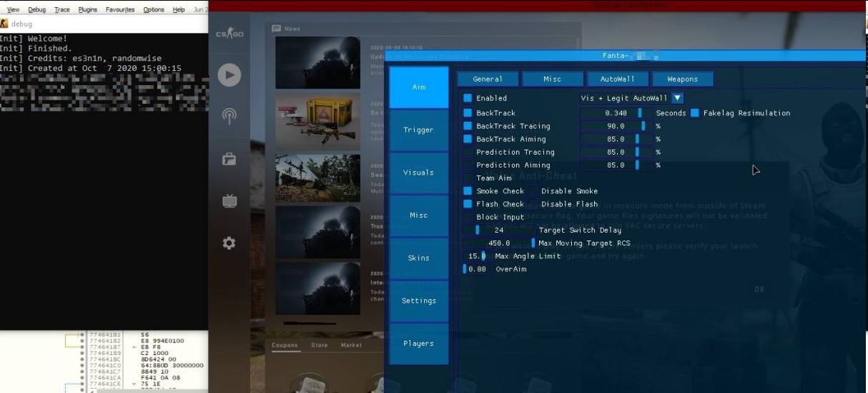Open the Play section in the CS:GO sidebar
This screenshot has width=868, height=393.
(x=230, y=74)
